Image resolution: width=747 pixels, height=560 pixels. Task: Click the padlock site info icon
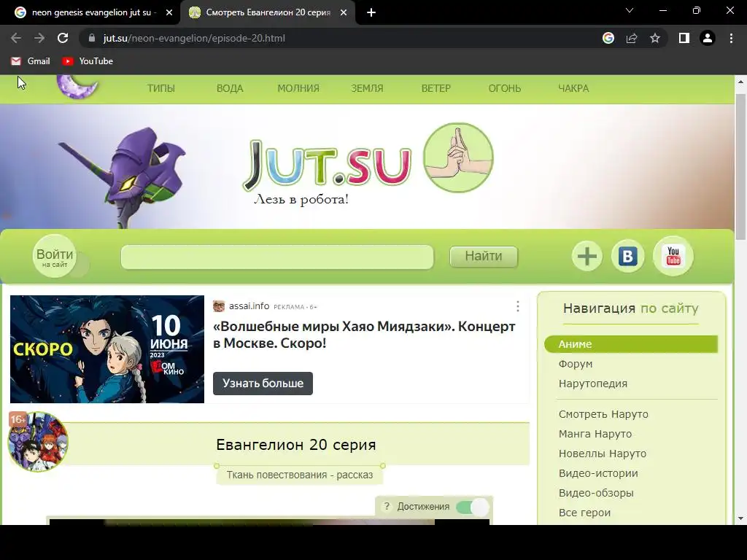tap(92, 38)
